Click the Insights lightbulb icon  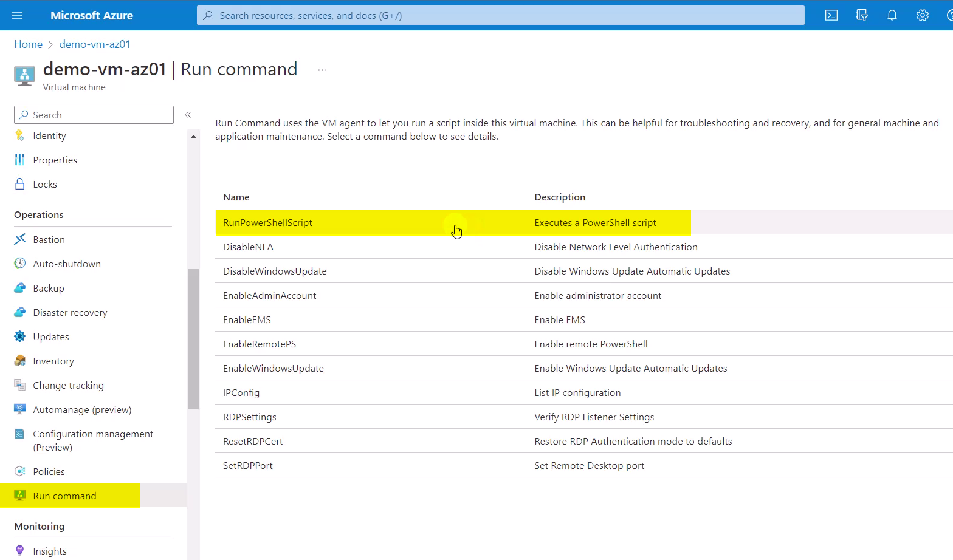click(x=20, y=550)
